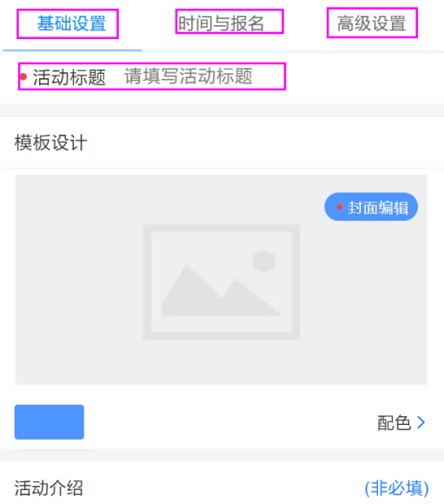
Task: Select the gray cover preview area
Action: pyautogui.click(x=222, y=279)
